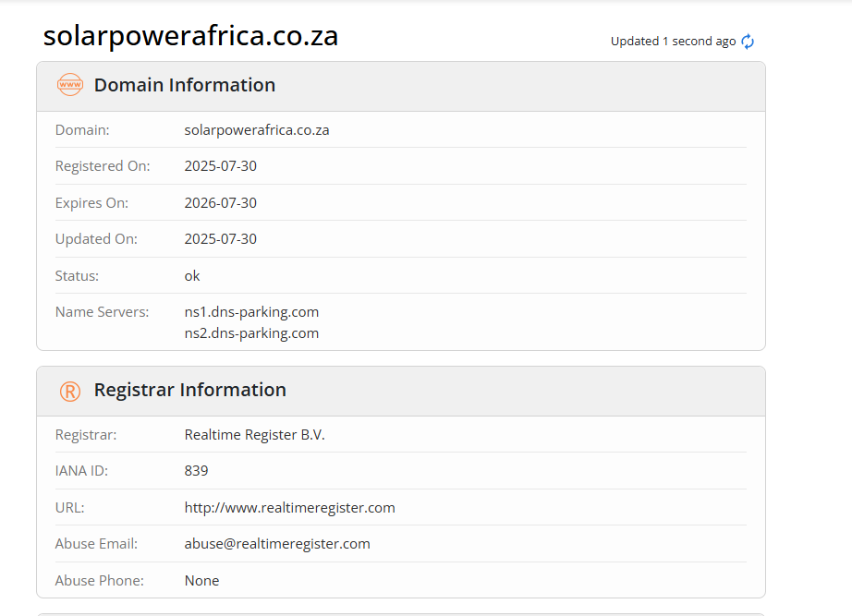Click registrar name Realtime Register B.V.

254,435
